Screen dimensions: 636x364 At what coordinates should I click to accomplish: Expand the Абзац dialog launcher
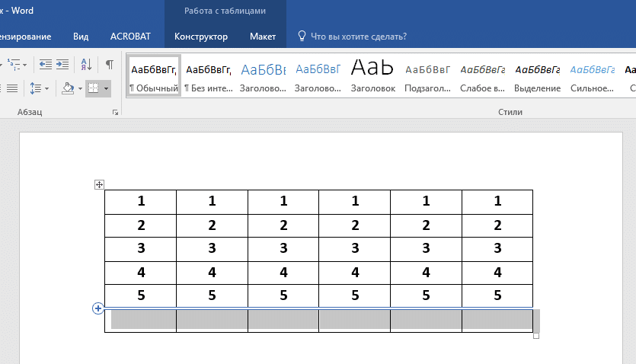coord(116,112)
